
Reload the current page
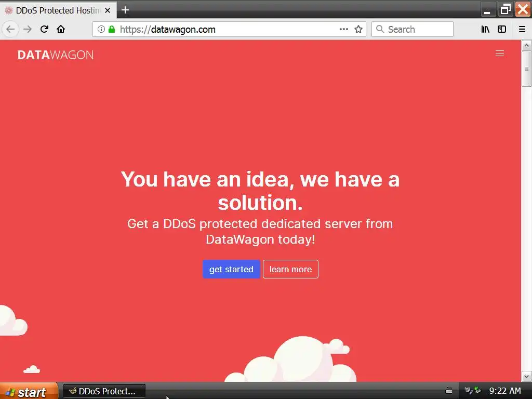tap(44, 30)
